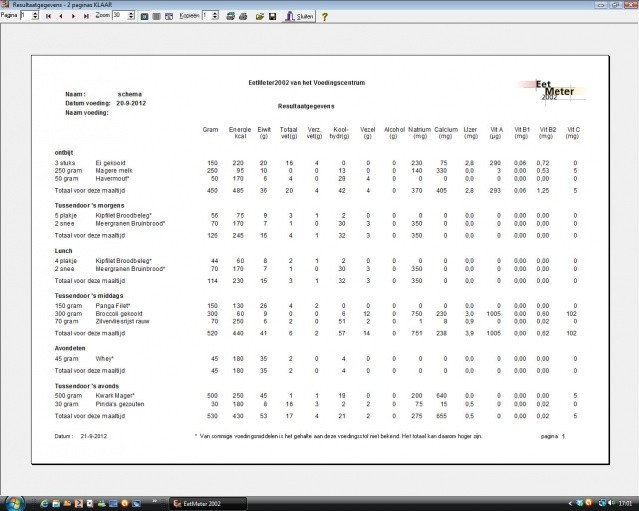639x511 pixels.
Task: Click the 'Resultaatgegevens' heading
Action: click(306, 106)
